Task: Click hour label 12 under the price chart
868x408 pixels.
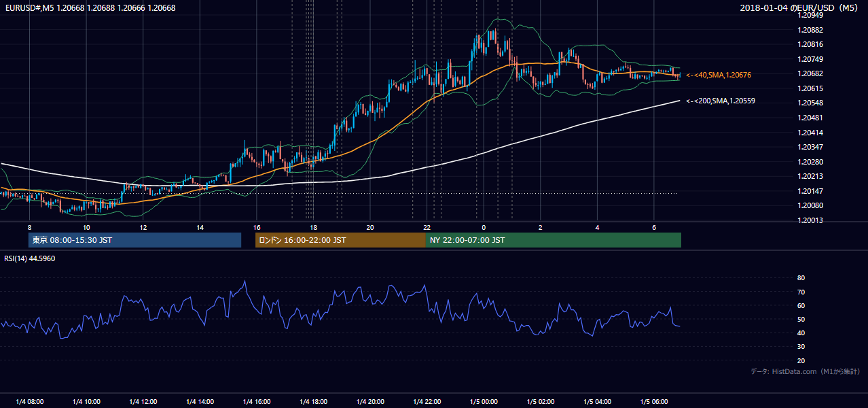Action: [x=143, y=227]
